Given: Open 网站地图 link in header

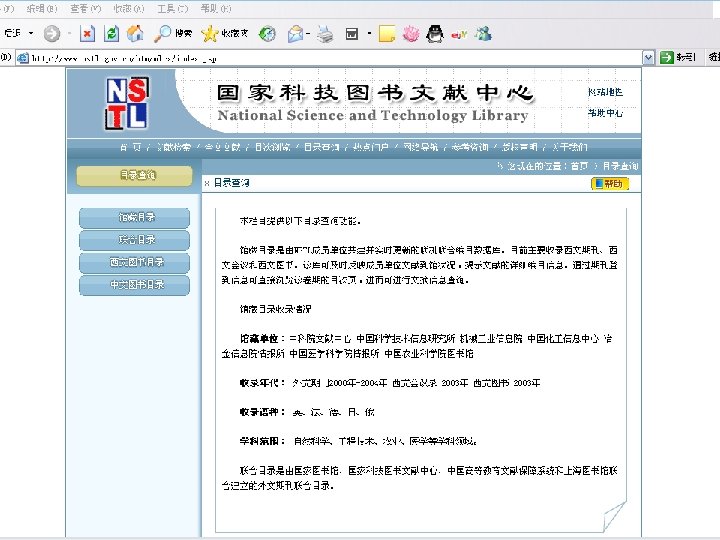Looking at the screenshot, I should coord(606,92).
